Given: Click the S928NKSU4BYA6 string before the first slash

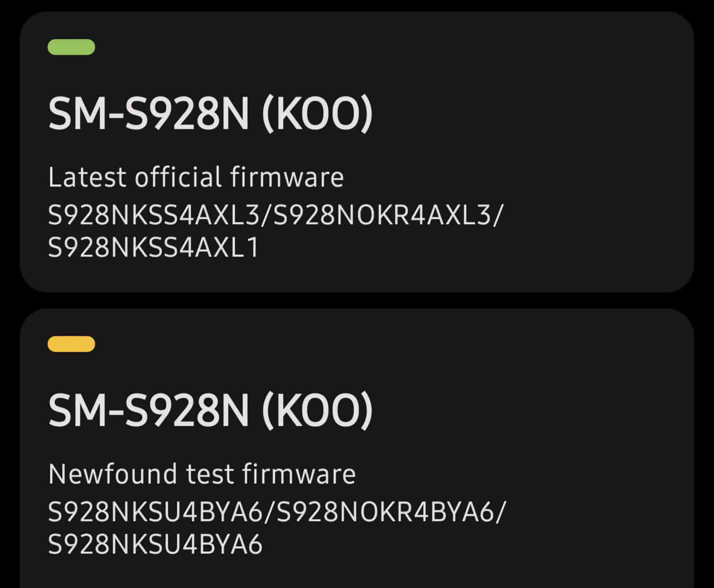Looking at the screenshot, I should 155,512.
